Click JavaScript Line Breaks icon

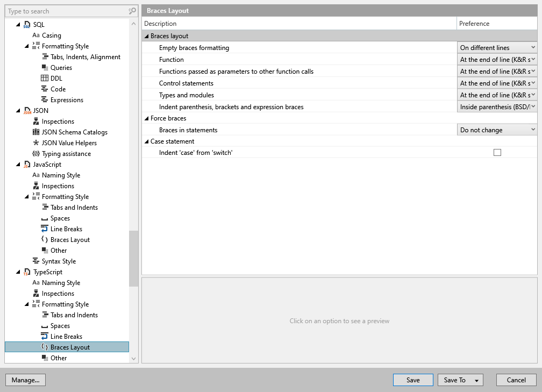45,229
